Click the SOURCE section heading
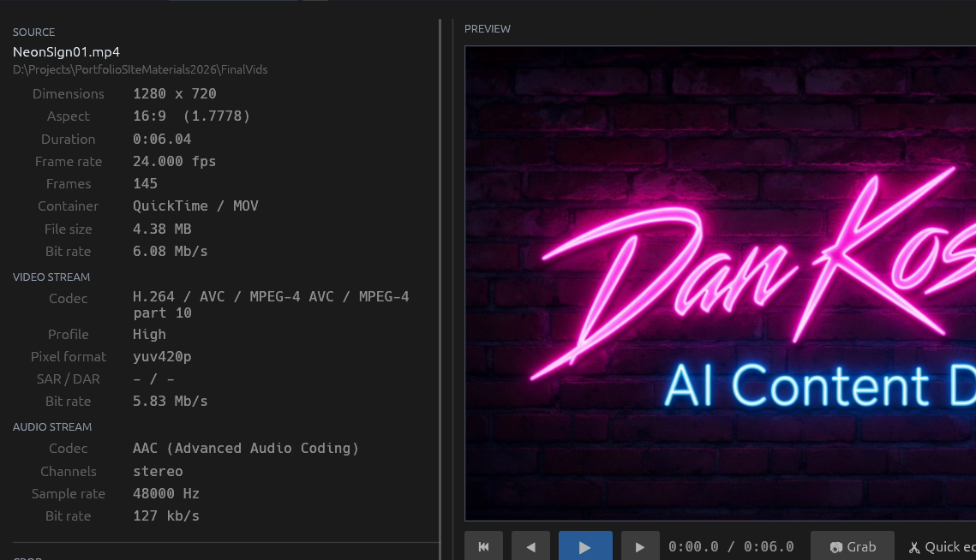This screenshot has width=976, height=560. [x=33, y=33]
